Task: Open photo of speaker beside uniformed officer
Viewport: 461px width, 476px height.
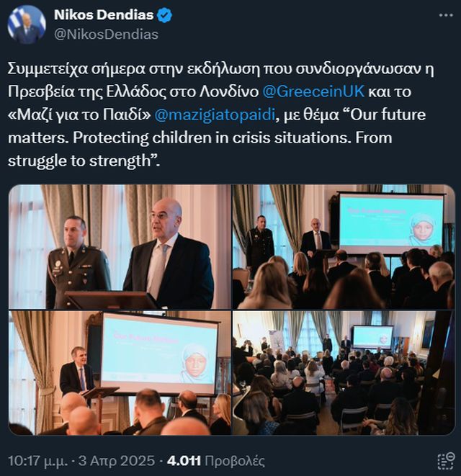Action: click(120, 247)
